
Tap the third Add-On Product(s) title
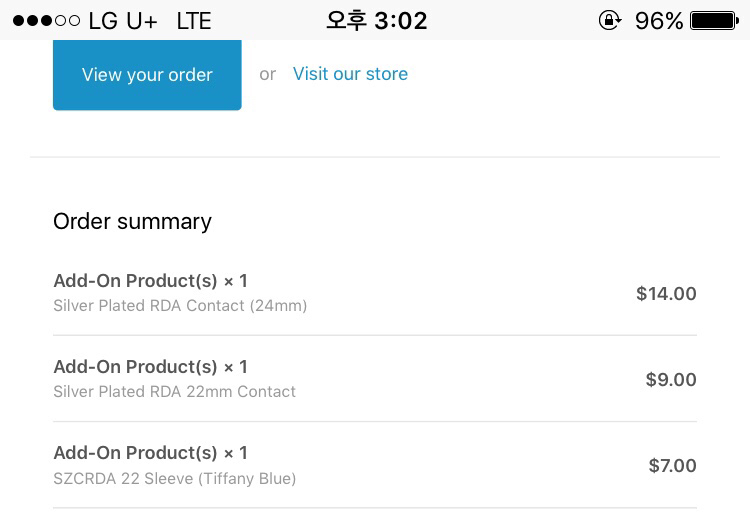pyautogui.click(x=150, y=453)
